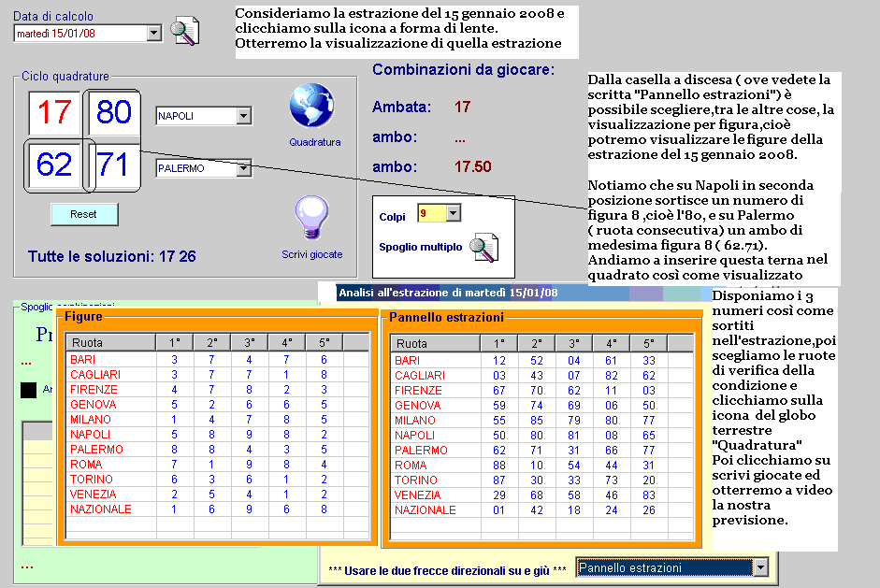The height and width of the screenshot is (588, 880).
Task: Open the Colpi value dropdown
Action: [453, 212]
